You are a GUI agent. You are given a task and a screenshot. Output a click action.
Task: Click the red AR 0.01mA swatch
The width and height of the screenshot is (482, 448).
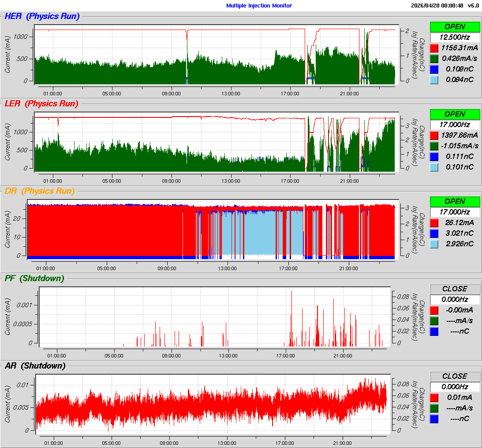point(434,397)
